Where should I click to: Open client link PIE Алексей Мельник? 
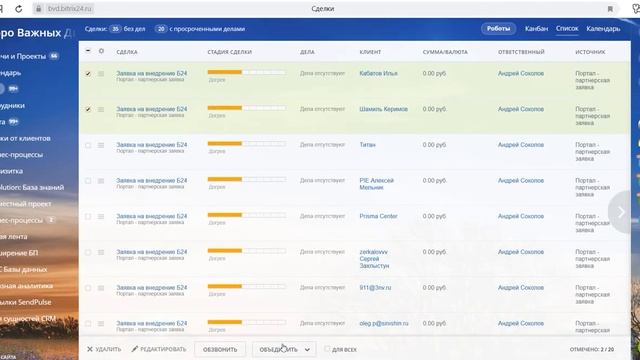tap(376, 184)
